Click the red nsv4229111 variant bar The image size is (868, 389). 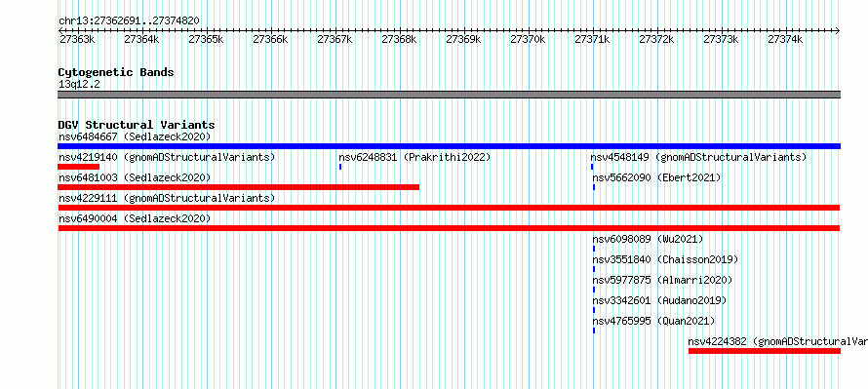click(449, 208)
